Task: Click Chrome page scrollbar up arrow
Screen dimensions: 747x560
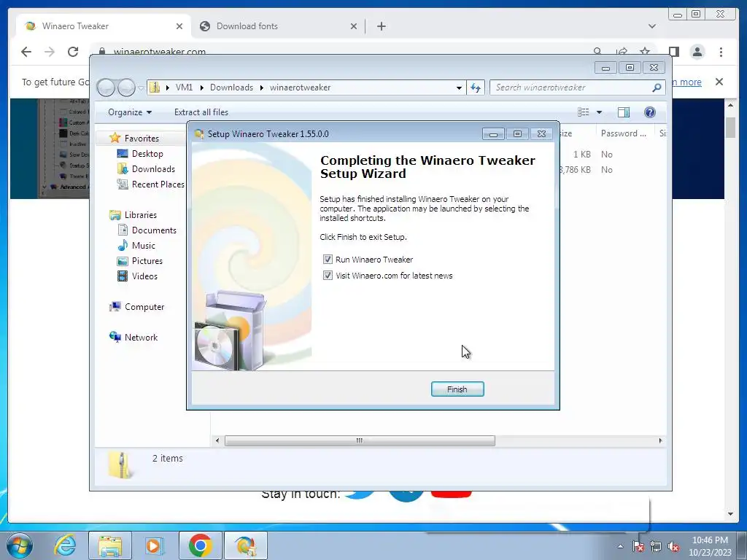Action: click(731, 105)
